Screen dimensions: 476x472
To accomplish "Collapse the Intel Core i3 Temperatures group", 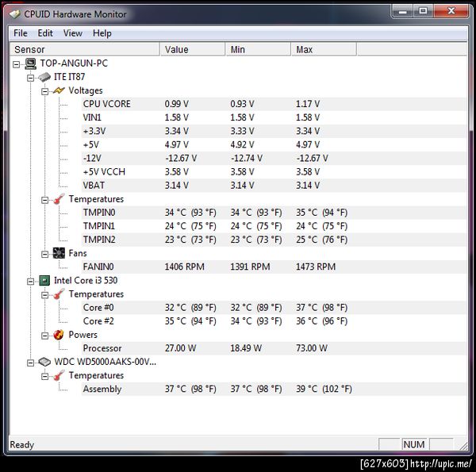I will coord(44,295).
